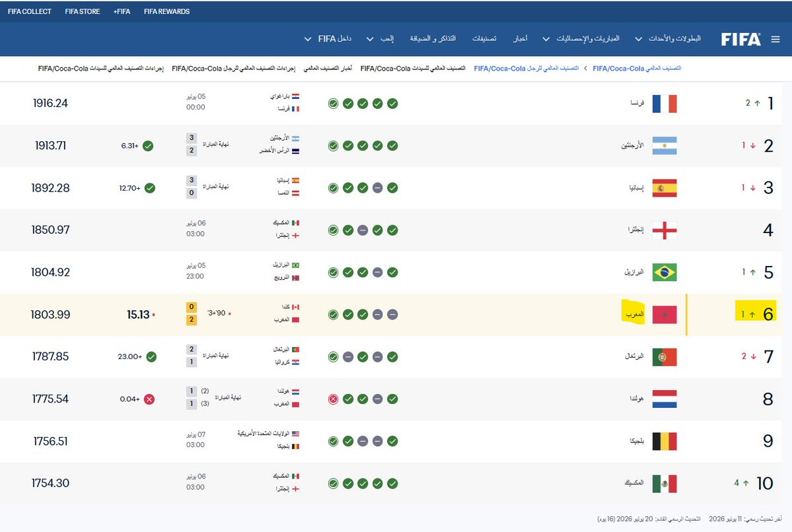
Task: Open the men's ranking procedures tab
Action: point(233,69)
